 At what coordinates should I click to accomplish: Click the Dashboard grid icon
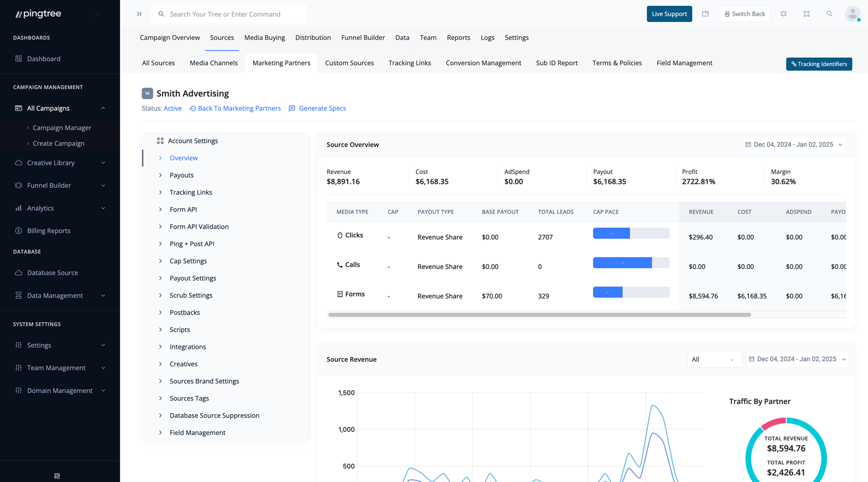(x=18, y=59)
